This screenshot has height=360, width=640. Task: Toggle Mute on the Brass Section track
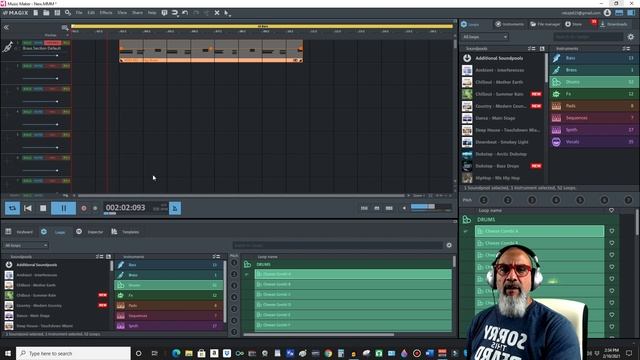pos(38,43)
